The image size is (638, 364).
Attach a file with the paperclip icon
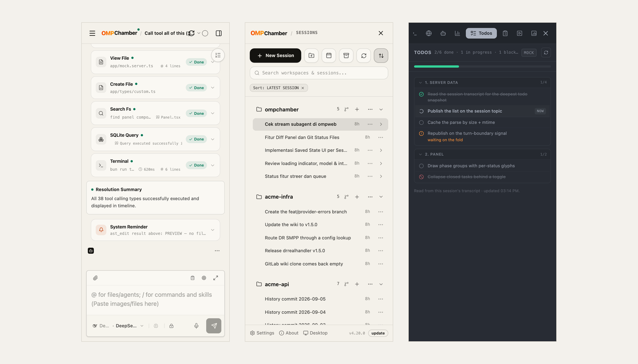(95, 278)
